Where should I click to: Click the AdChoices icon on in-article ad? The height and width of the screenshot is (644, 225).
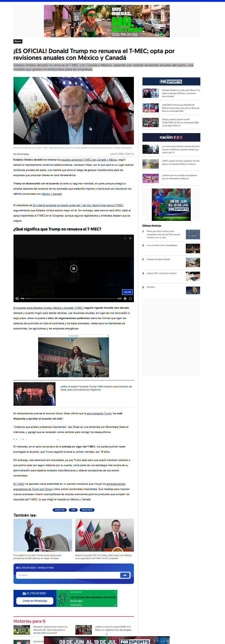click(x=108, y=336)
